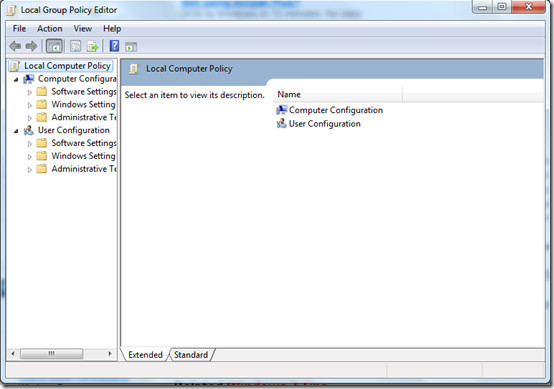The width and height of the screenshot is (554, 389).
Task: Click the Properties toolbar icon
Action: click(x=75, y=46)
